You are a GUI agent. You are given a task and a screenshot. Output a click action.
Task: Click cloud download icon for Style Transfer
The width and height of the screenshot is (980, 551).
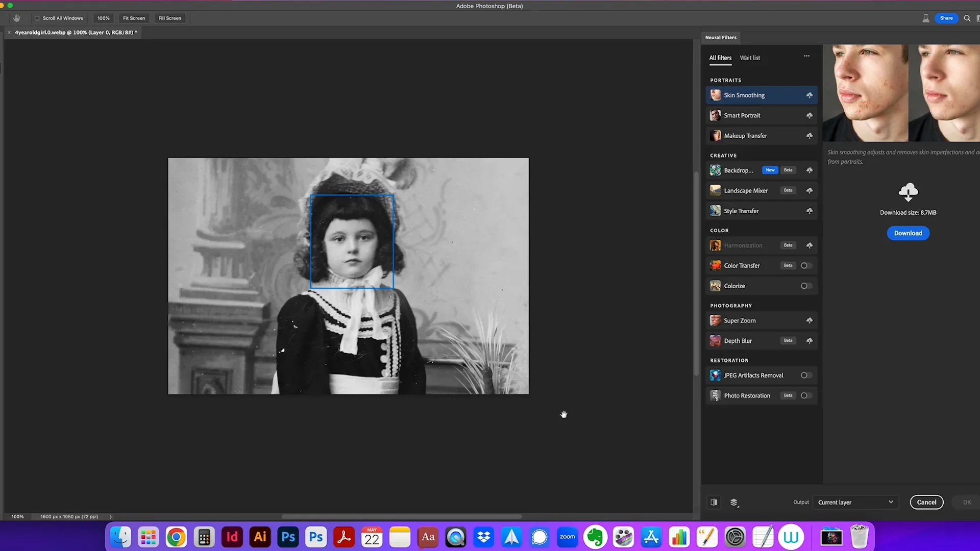click(x=809, y=211)
